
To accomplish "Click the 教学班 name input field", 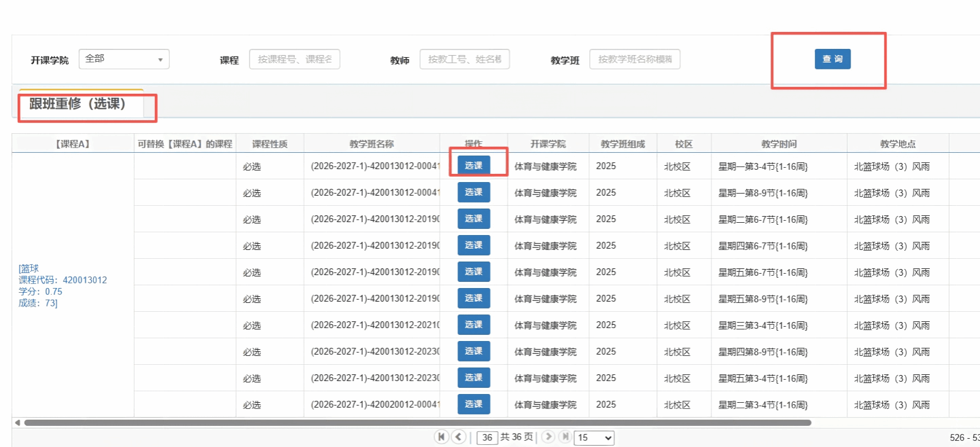I will pos(635,59).
